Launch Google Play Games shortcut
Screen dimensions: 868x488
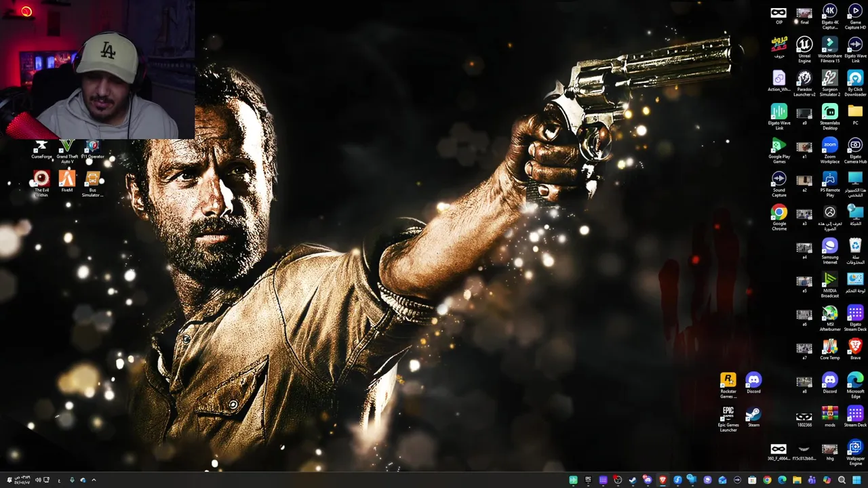click(778, 150)
